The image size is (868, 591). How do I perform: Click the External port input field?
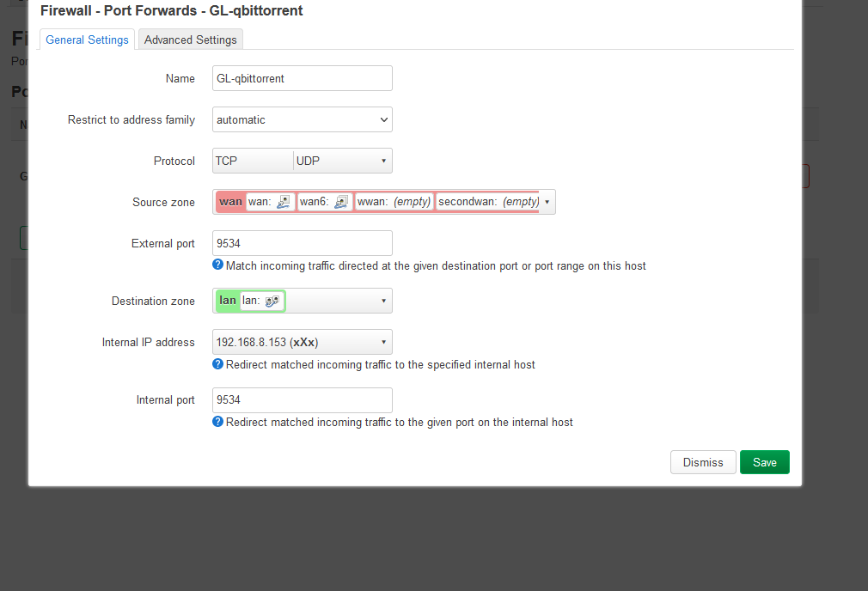302,243
